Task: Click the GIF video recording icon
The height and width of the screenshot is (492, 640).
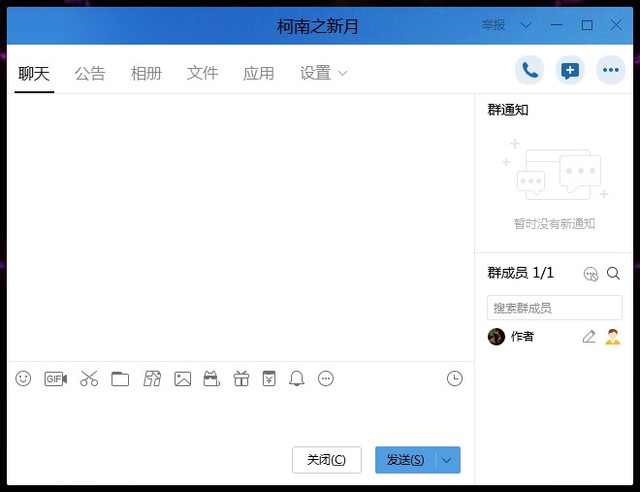Action: [x=55, y=379]
